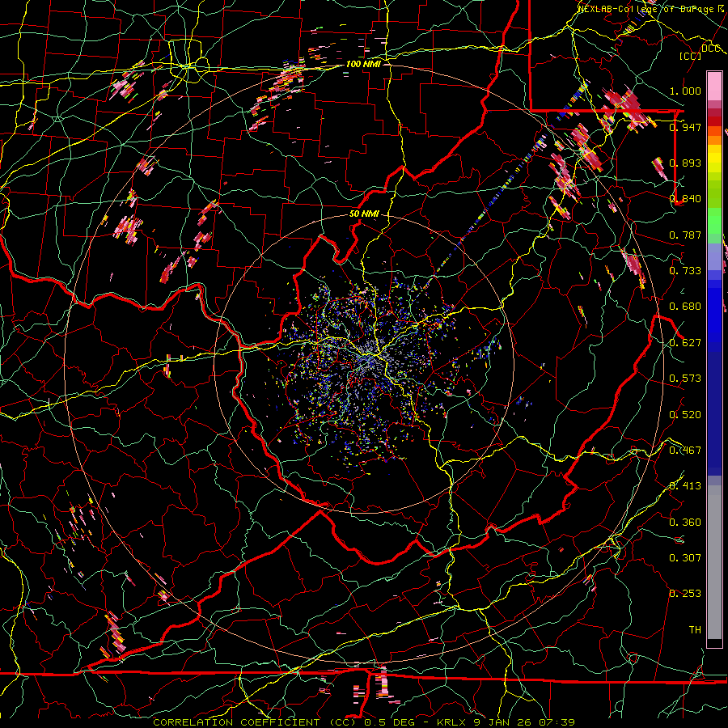
Task: Click the 0.680 scale value
Action: (685, 307)
